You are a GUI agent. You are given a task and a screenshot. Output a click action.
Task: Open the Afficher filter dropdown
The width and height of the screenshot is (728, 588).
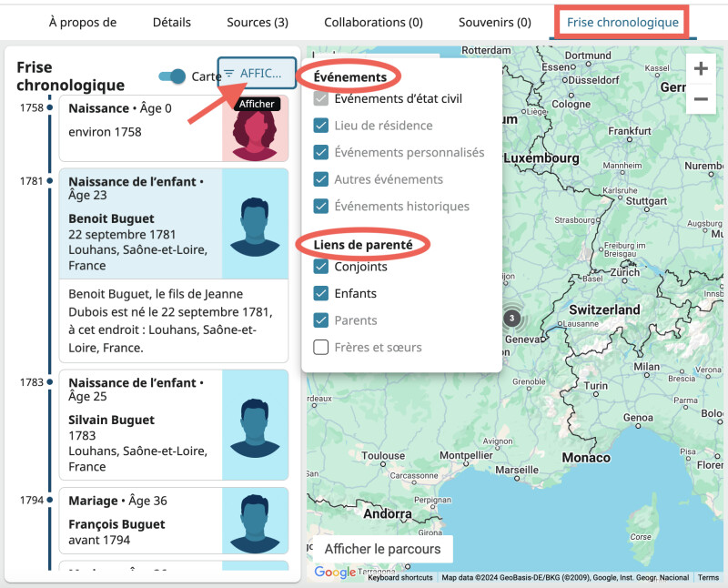[x=257, y=73]
